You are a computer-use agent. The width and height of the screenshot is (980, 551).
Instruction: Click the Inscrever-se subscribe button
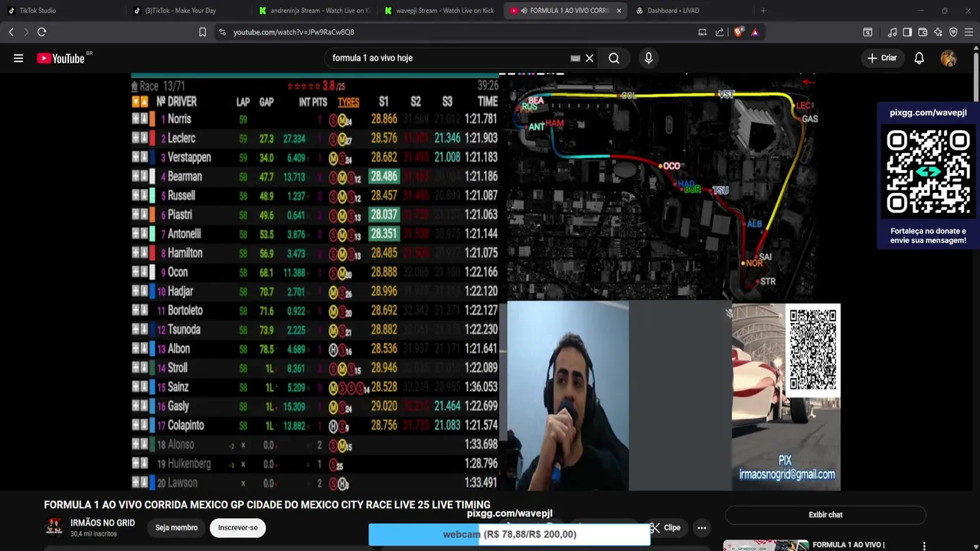click(x=237, y=527)
